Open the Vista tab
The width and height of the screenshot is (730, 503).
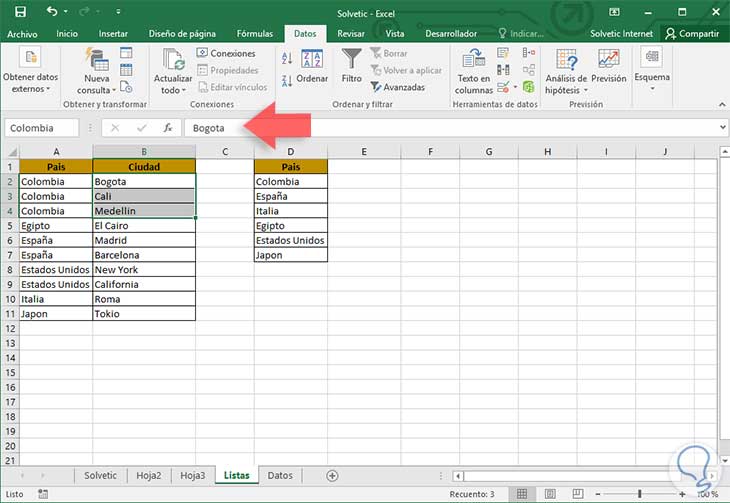(x=394, y=34)
